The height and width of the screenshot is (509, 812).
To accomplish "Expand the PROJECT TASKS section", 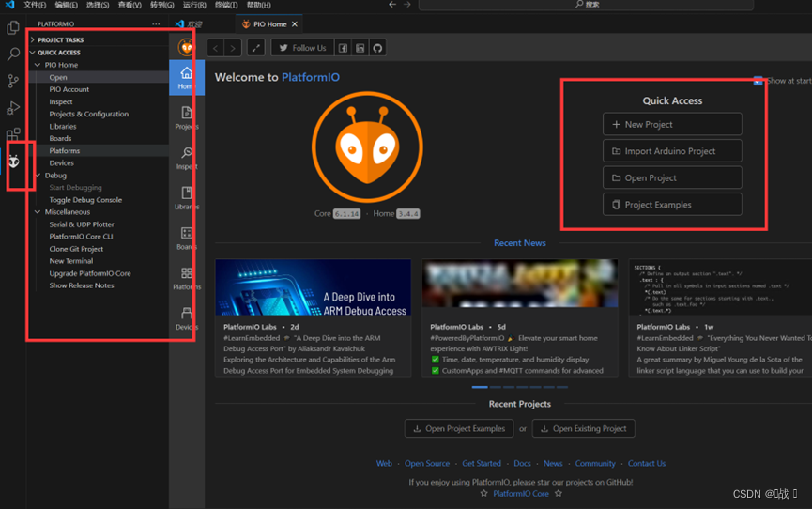I will pos(99,39).
